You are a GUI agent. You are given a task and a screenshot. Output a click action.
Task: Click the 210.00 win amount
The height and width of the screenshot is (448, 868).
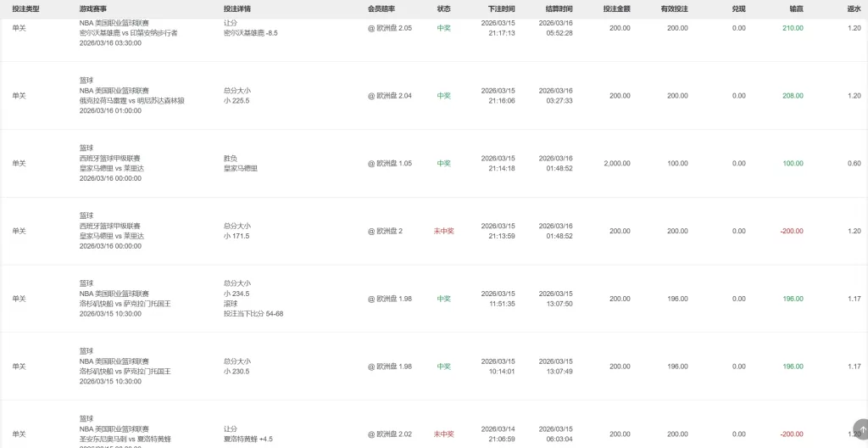[793, 28]
